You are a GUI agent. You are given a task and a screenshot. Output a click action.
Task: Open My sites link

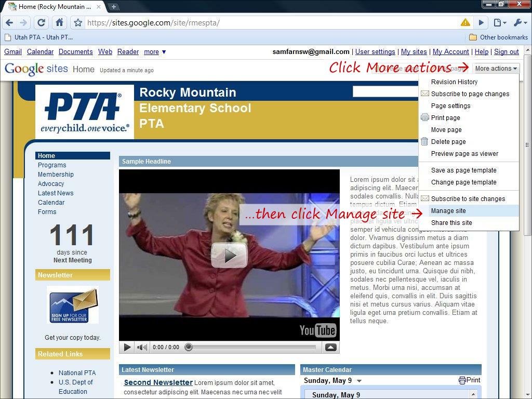(x=414, y=51)
